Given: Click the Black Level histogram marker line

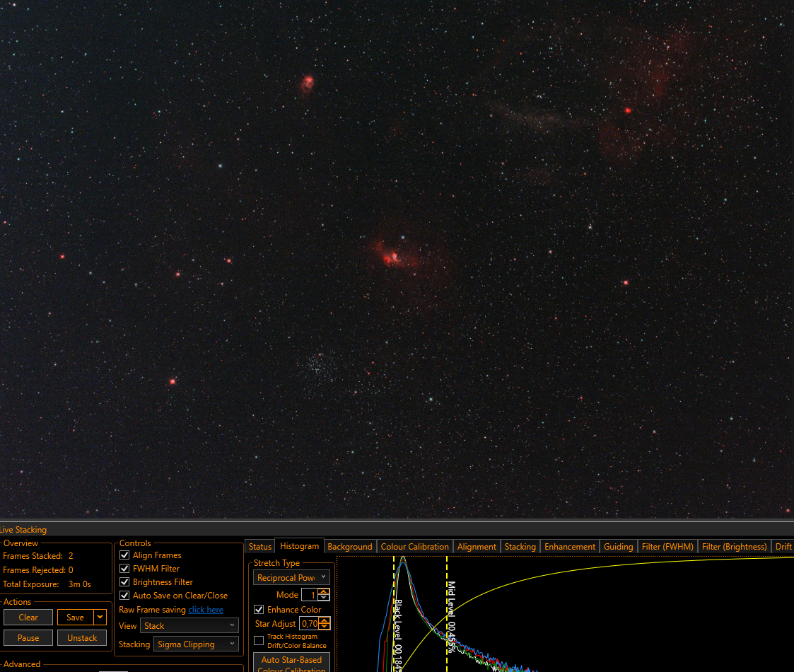Looking at the screenshot, I should tap(394, 614).
